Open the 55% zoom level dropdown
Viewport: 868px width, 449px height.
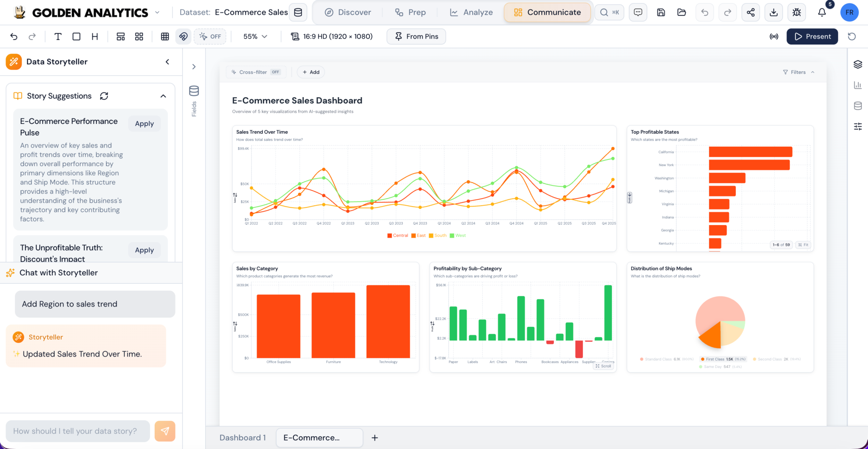(255, 36)
